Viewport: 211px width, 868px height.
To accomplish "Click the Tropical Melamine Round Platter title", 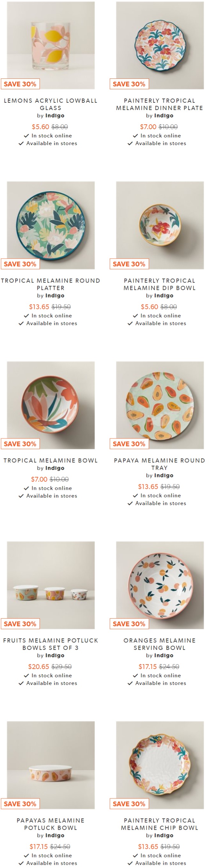I will 50,284.
